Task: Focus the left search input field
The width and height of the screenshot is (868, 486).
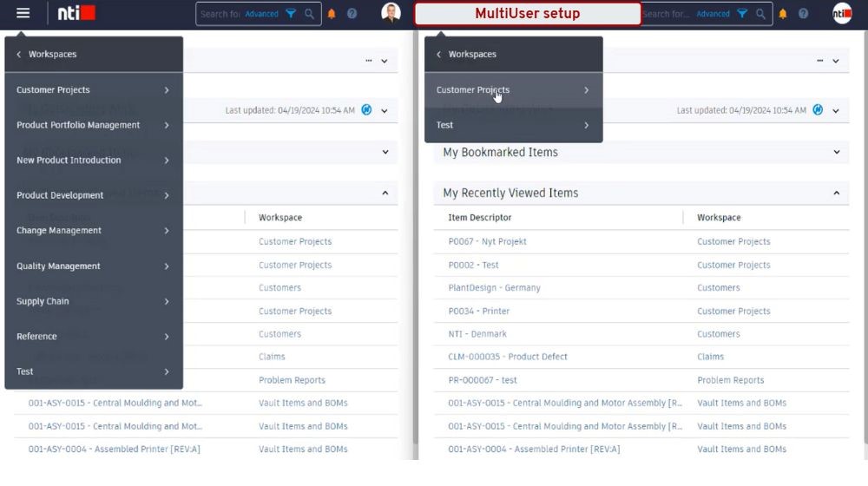Action: [220, 14]
